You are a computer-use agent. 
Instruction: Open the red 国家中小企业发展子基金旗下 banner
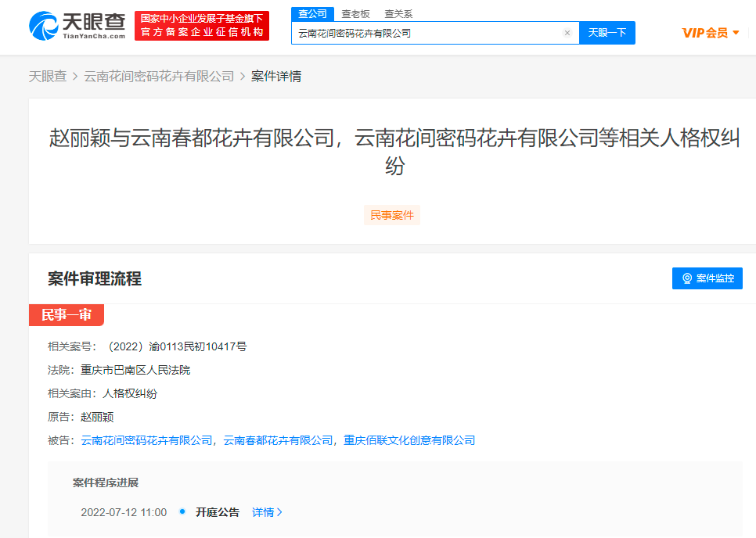pyautogui.click(x=202, y=26)
